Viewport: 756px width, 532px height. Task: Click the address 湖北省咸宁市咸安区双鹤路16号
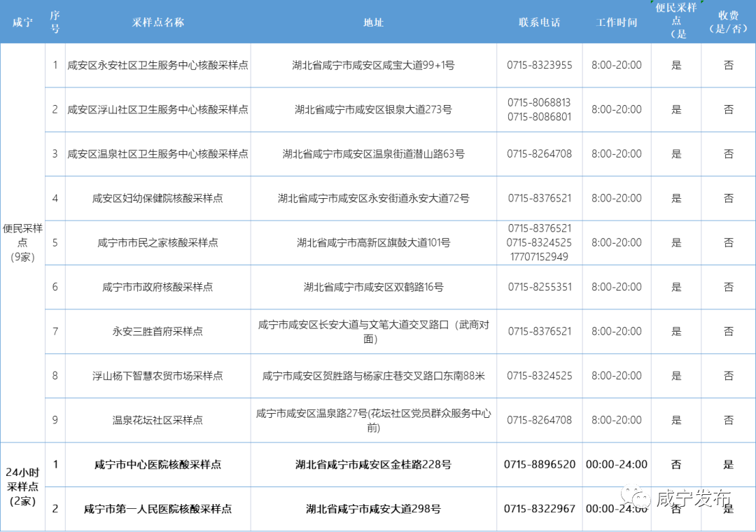pos(373,287)
